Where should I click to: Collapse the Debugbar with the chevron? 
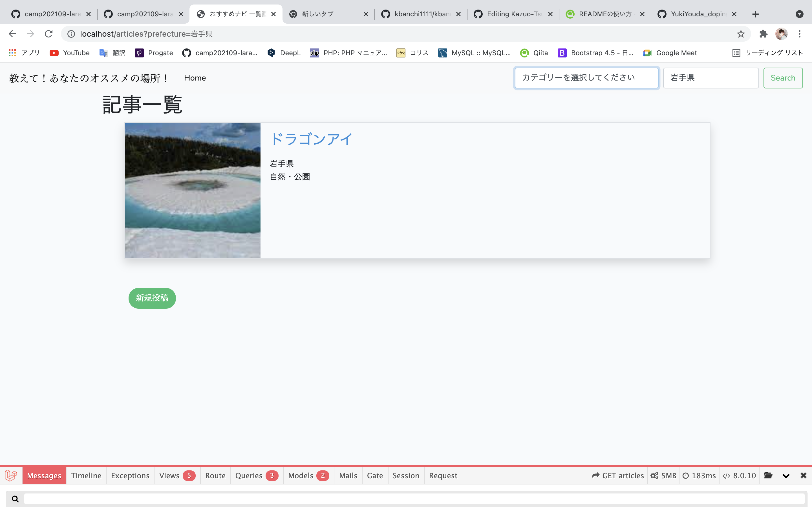(x=786, y=475)
